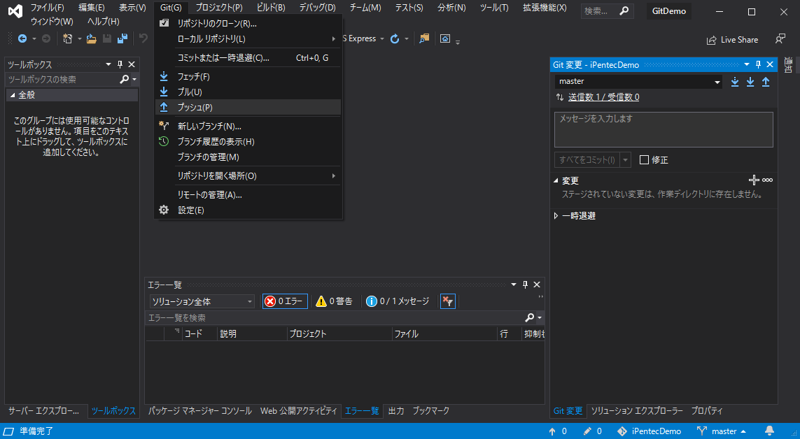Choose ブランチ履歴の表示(H) menu item
Screen dimensions: 800x439
coord(248,141)
